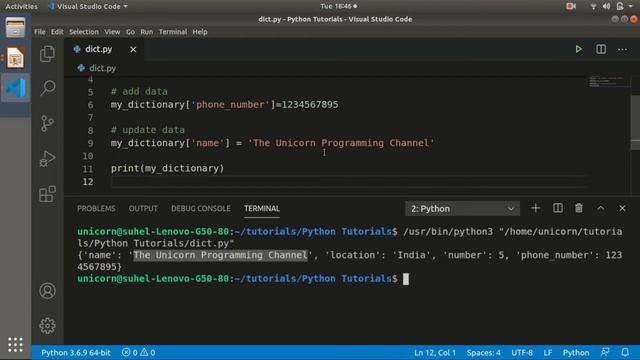Viewport: 640px width, 360px height.
Task: Open Files app from the dock
Action: (x=15, y=28)
